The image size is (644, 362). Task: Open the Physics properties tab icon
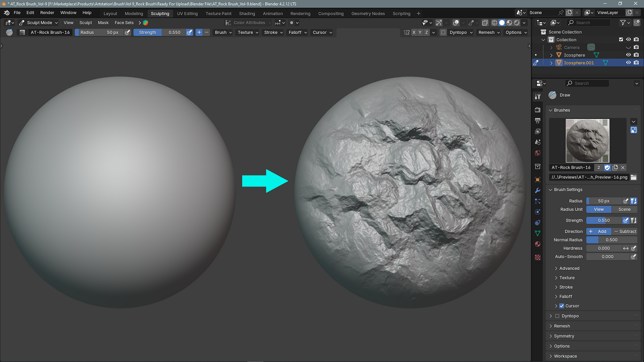coord(538,212)
